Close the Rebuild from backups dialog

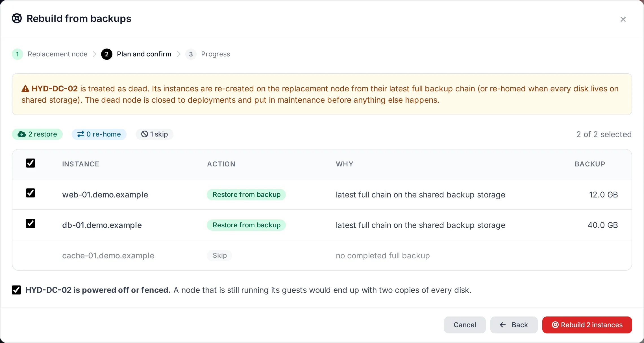click(x=623, y=19)
